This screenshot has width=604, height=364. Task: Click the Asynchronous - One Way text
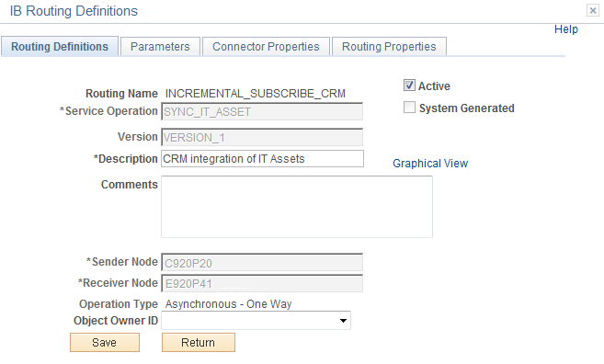(228, 304)
